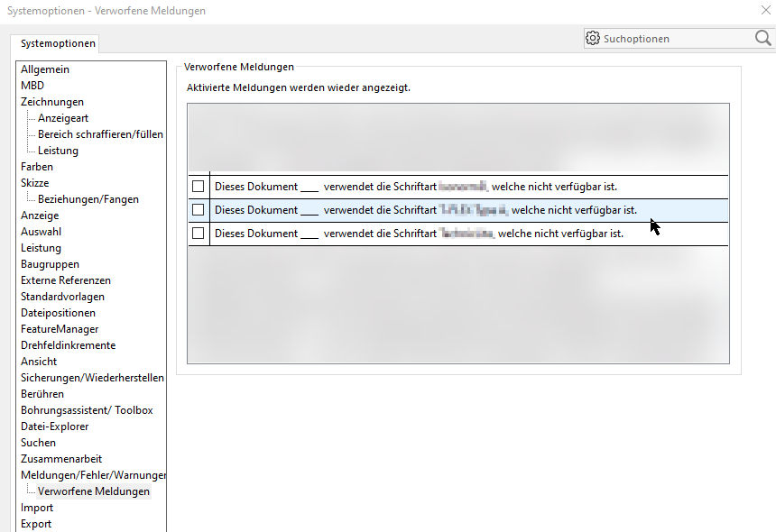Close the Systemoptionen dialog window

pyautogui.click(x=765, y=11)
